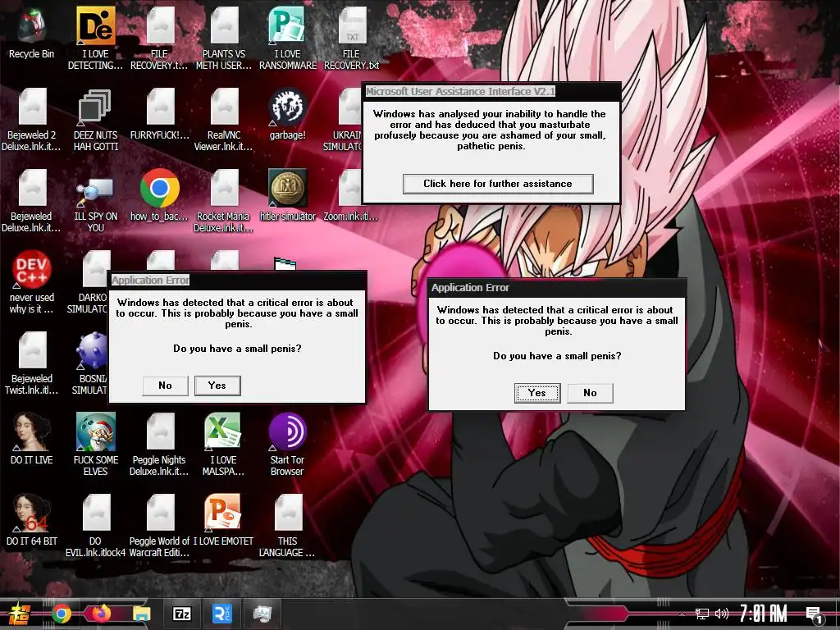The height and width of the screenshot is (630, 840).
Task: Launch Firefox from the taskbar
Action: tap(102, 614)
